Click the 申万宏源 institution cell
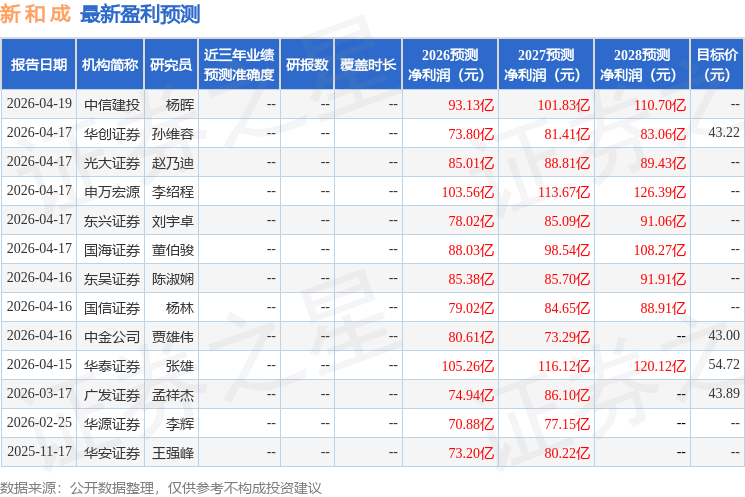Viewport: 745px width, 497px height. coord(112,191)
